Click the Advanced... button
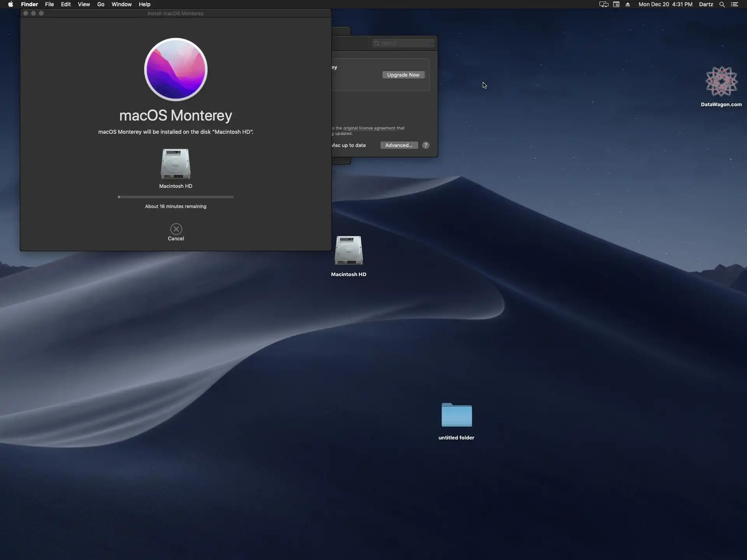 point(399,145)
